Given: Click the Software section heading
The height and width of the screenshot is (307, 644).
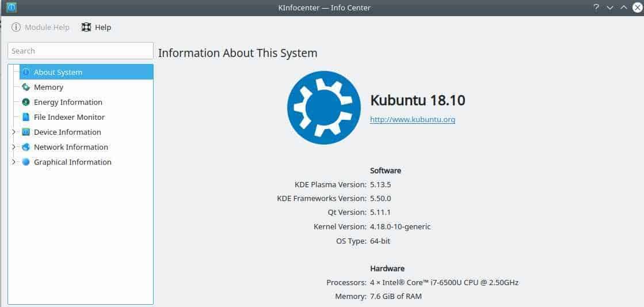Looking at the screenshot, I should pyautogui.click(x=386, y=170).
